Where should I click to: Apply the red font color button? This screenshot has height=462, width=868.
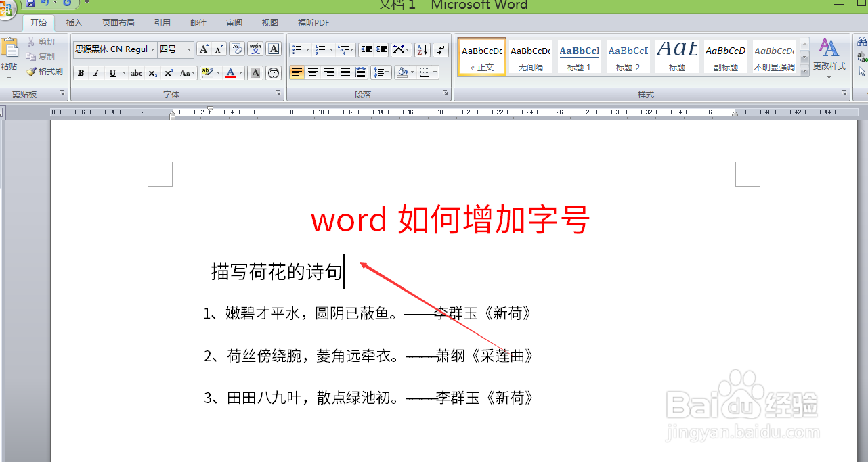(x=230, y=73)
